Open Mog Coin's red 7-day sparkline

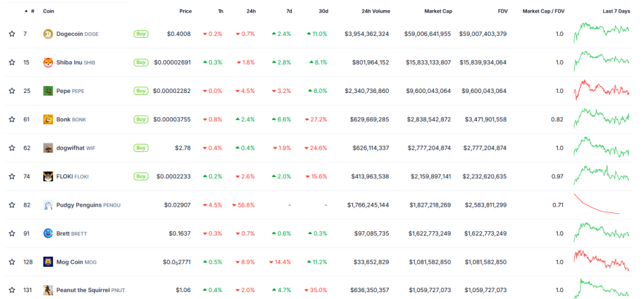click(602, 260)
